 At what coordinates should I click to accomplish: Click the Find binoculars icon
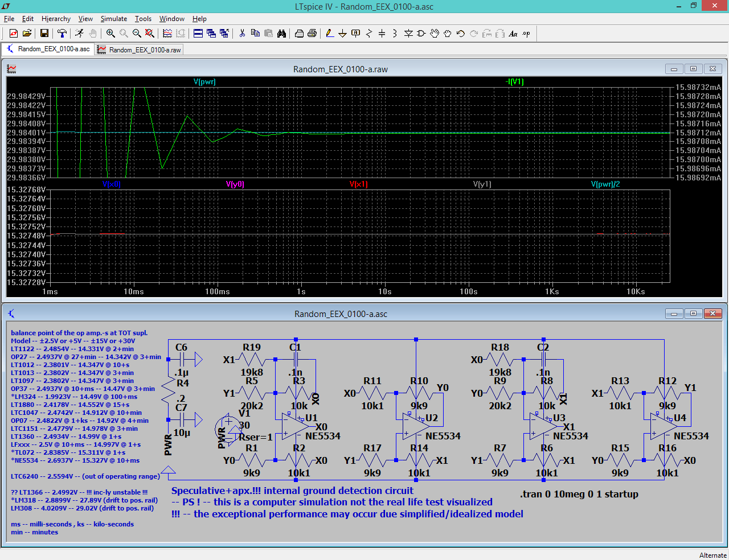click(x=281, y=34)
